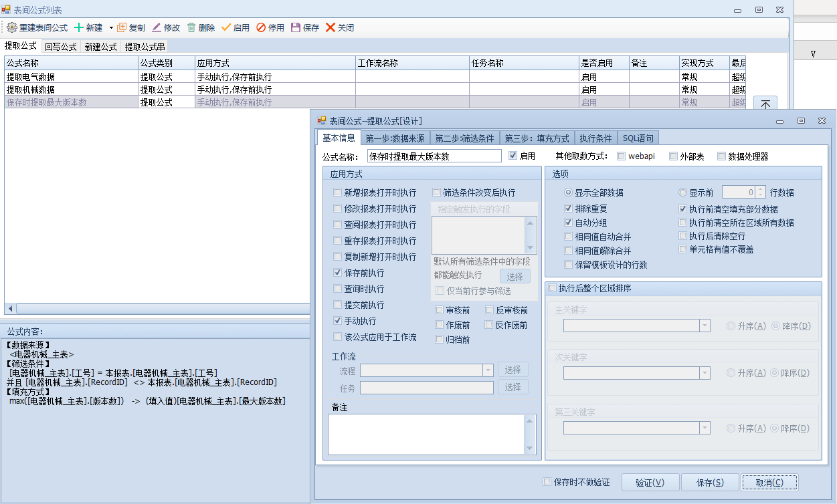Click the green plus 新建 icon
837x504 pixels.
point(79,28)
